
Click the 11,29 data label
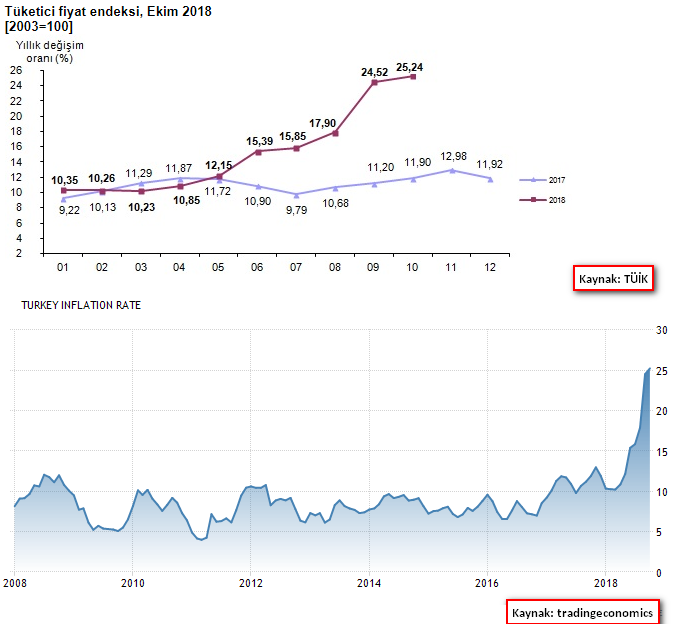139,173
